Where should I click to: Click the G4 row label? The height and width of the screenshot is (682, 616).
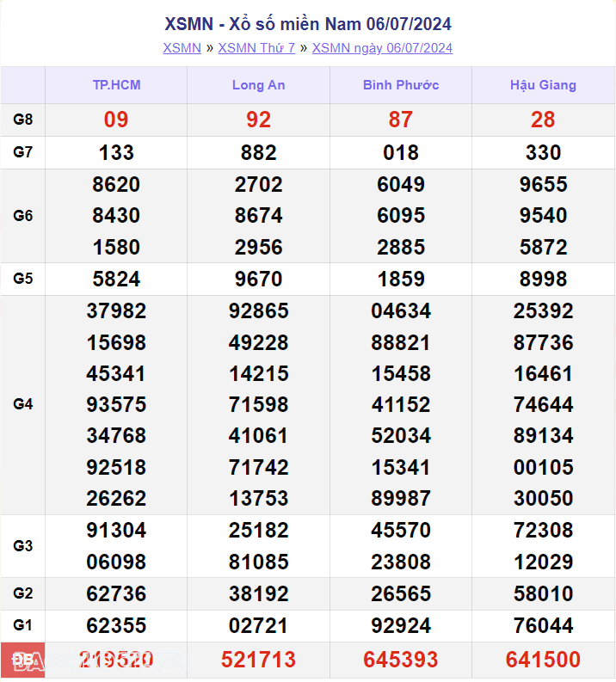[x=23, y=404]
